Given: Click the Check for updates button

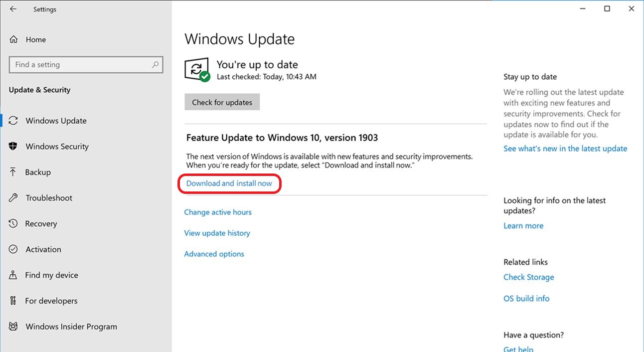Looking at the screenshot, I should pos(222,102).
